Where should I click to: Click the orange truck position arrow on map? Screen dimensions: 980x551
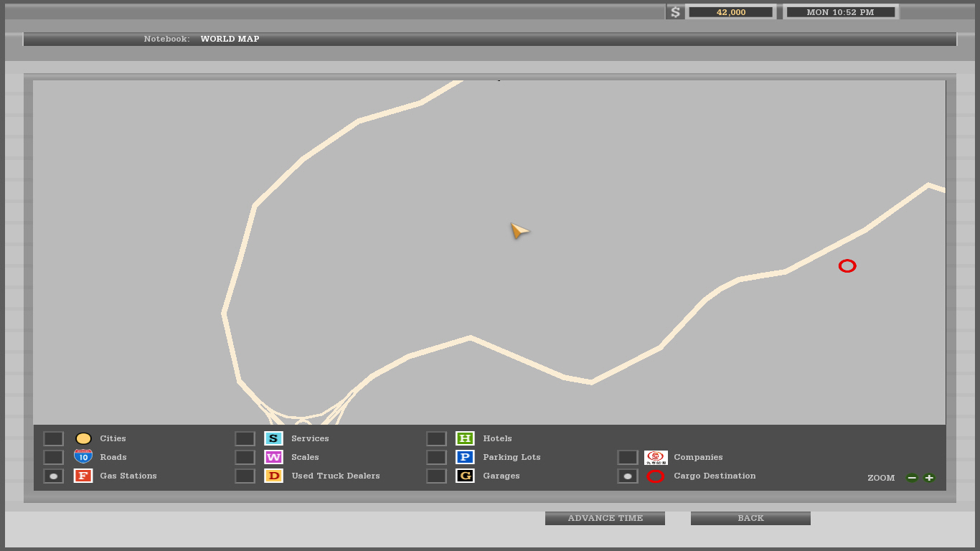click(519, 230)
